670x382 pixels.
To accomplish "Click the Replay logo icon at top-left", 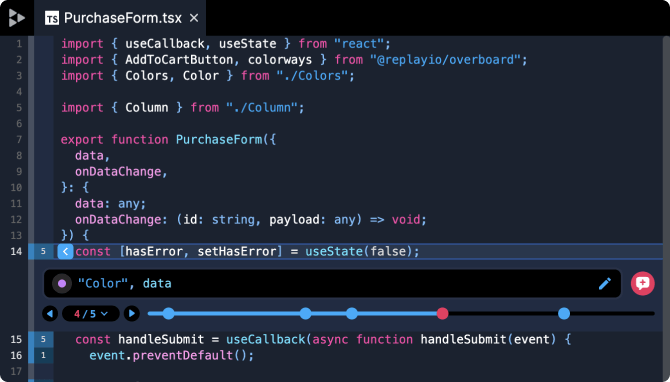I will pos(17,18).
